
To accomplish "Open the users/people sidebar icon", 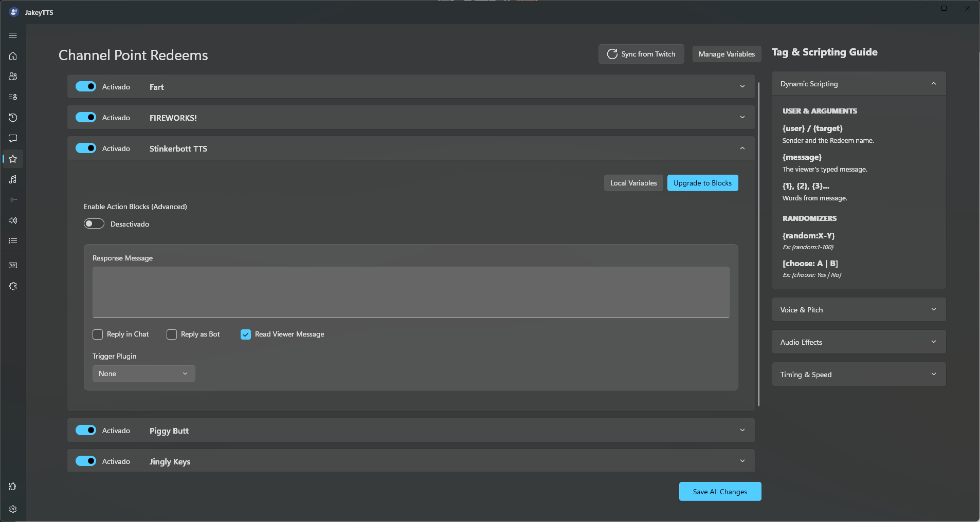I will (x=13, y=77).
